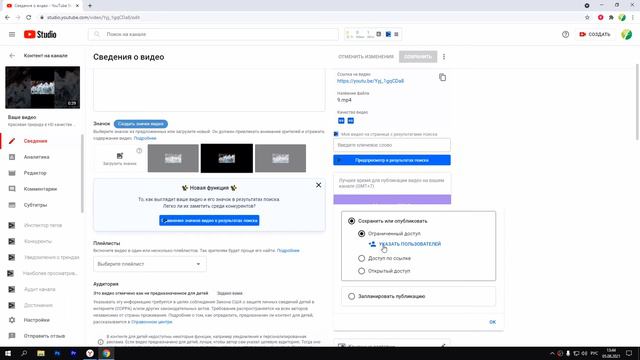This screenshot has width=640, height=360.
Task: Select the first suggested thumbnail
Action: [173, 158]
